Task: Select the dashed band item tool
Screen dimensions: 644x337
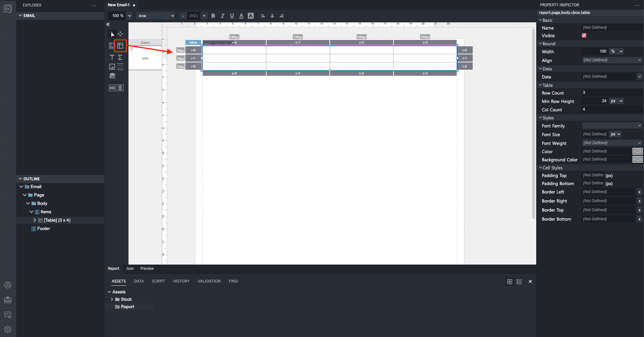Action: tap(120, 67)
